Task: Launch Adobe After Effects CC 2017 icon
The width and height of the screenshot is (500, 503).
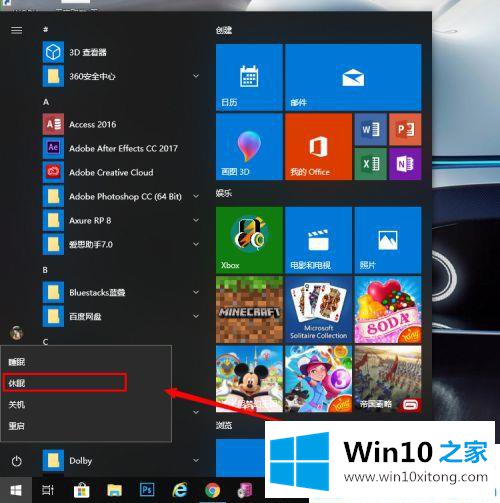Action: [x=53, y=148]
